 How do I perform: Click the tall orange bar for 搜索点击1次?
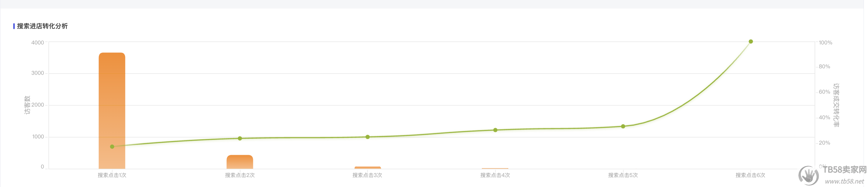112,111
